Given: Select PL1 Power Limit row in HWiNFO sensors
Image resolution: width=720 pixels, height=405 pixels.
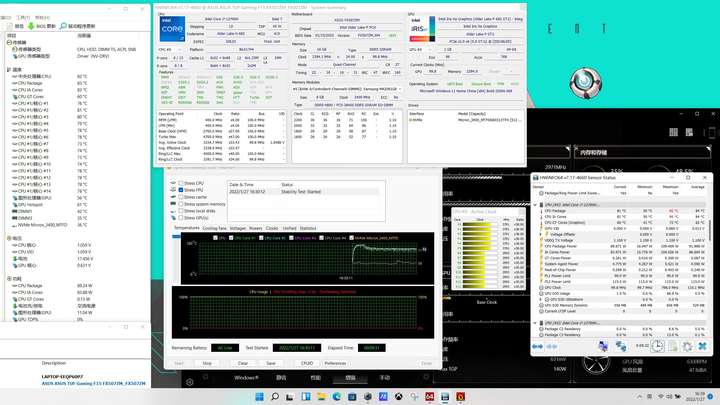Looking at the screenshot, I should [x=622, y=276].
